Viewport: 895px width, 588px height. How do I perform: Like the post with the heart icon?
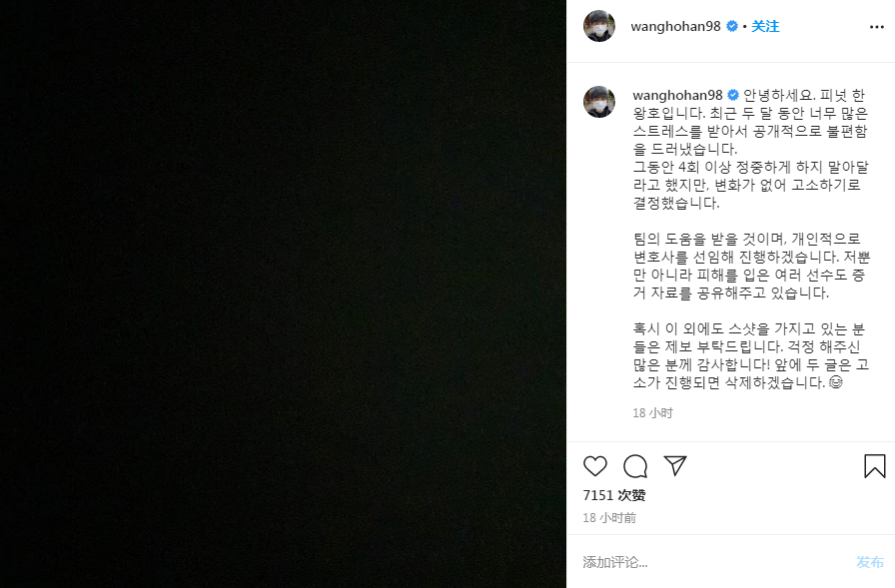594,466
